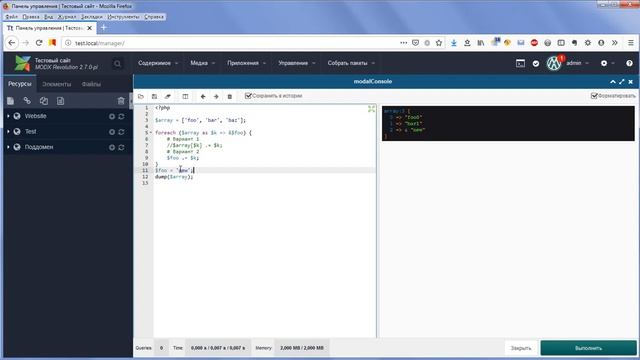Open the Содержимое dropdown menu
The height and width of the screenshot is (360, 640).
158,63
